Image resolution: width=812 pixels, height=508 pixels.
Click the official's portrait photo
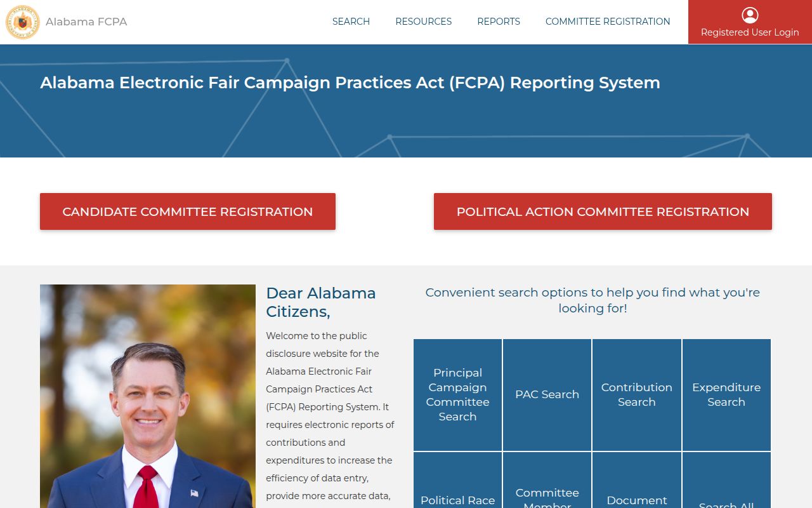[x=148, y=396]
